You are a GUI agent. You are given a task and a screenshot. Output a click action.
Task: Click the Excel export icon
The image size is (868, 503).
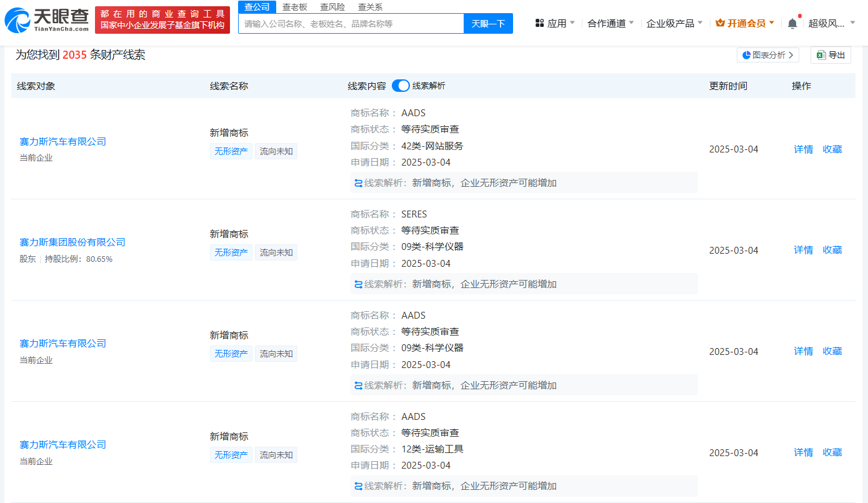821,55
